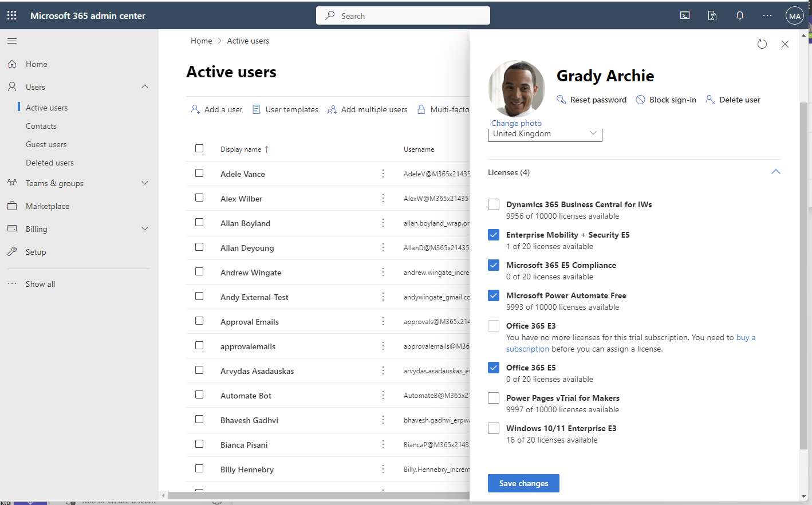Image resolution: width=812 pixels, height=505 pixels.
Task: Open the app launcher waffle icon
Action: pos(12,16)
